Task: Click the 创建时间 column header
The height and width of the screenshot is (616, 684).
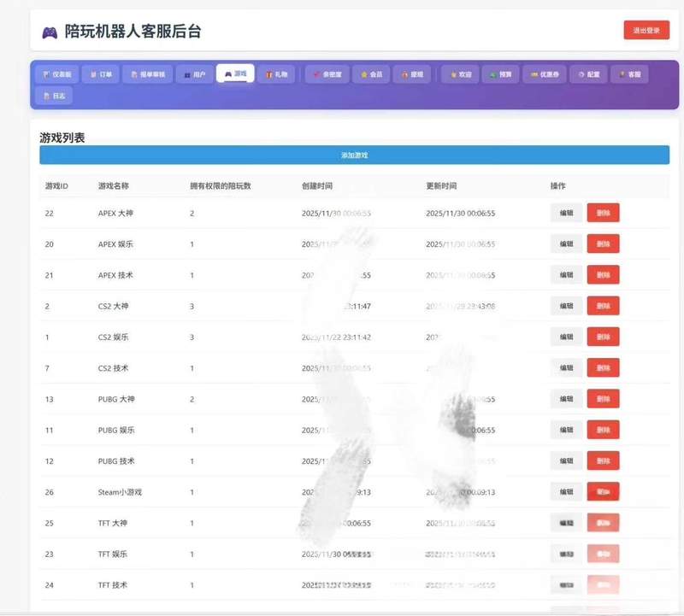Action: 316,185
